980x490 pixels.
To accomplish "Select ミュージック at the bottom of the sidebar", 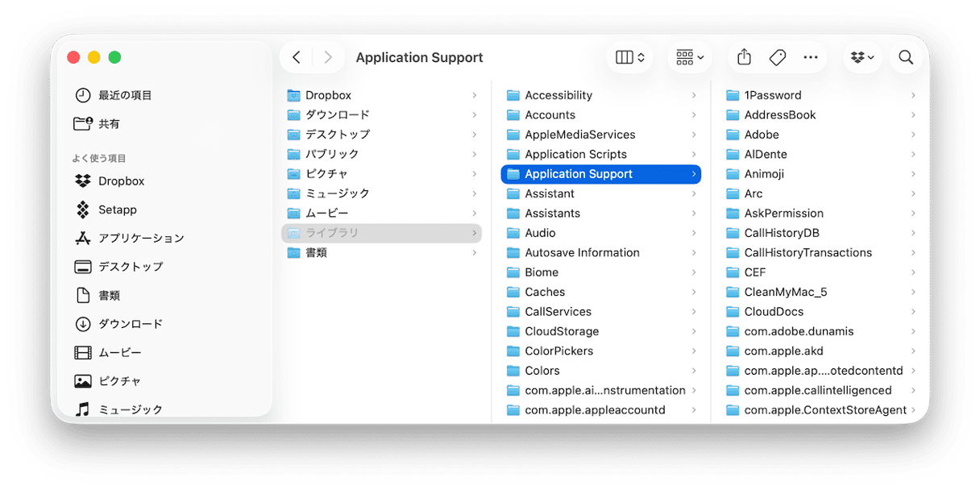I will (129, 409).
